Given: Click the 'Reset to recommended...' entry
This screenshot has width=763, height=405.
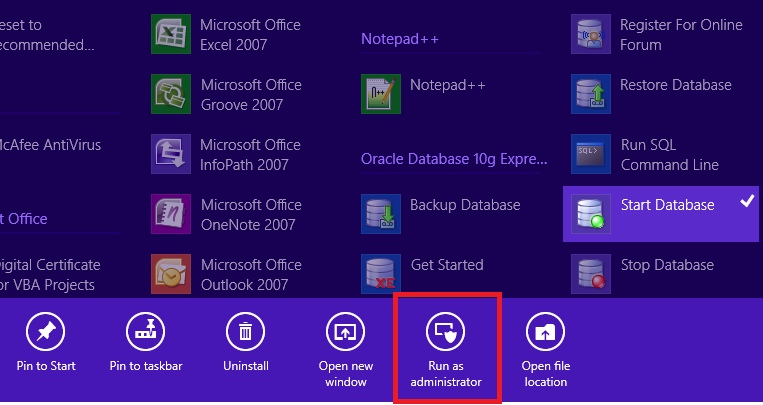Looking at the screenshot, I should pyautogui.click(x=47, y=35).
